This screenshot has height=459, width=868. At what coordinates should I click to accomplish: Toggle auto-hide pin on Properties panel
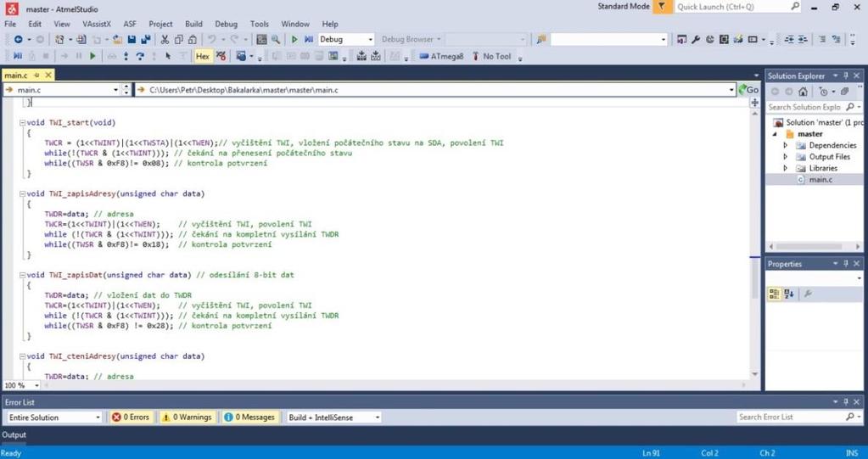(846, 264)
